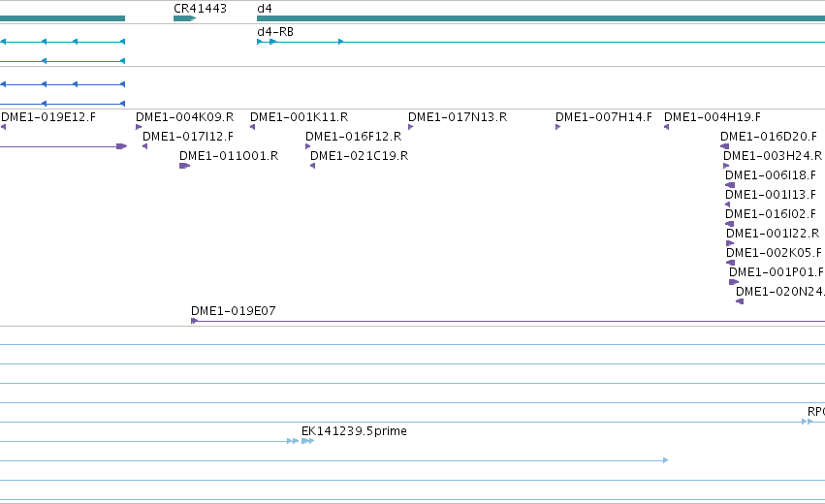Click the DME1-001P01.F arrow marker
This screenshot has height=504, width=825.
[x=734, y=282]
